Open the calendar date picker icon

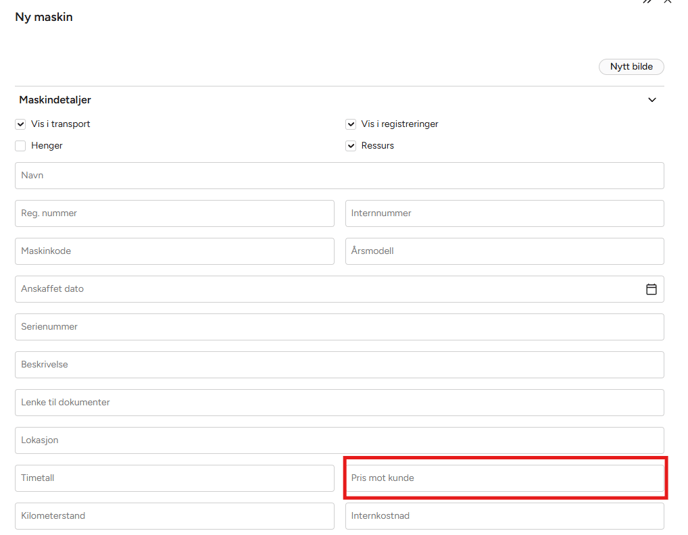[x=651, y=289]
